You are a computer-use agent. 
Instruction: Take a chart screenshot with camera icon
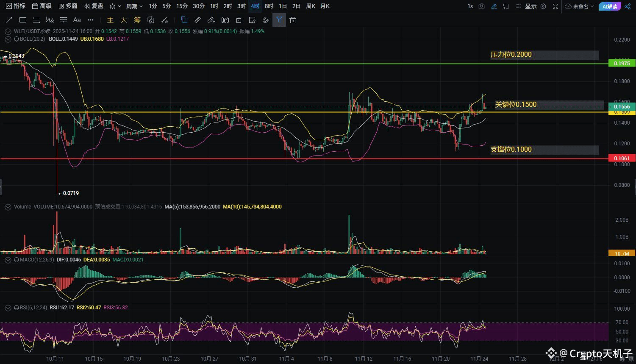coord(481,6)
